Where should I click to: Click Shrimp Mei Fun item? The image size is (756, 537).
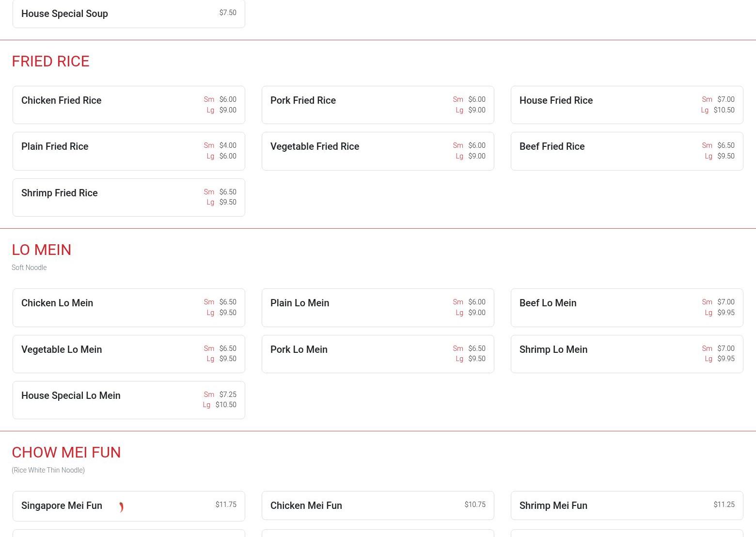(627, 505)
